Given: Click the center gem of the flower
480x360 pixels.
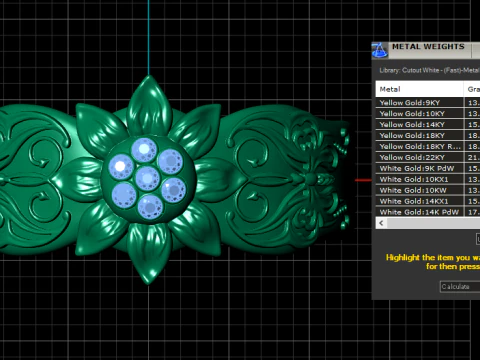Looking at the screenshot, I should point(147,178).
